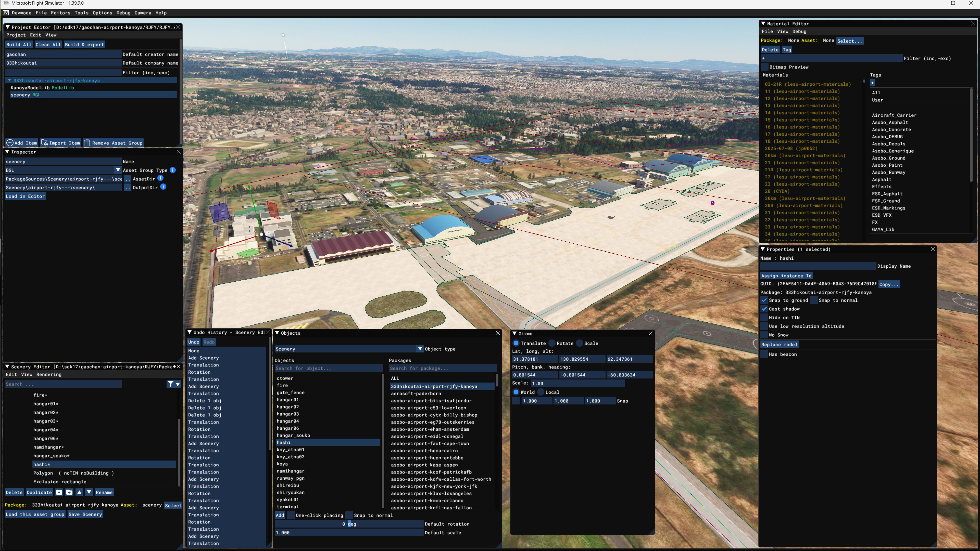Click Build All button
The height and width of the screenshot is (551, 980).
click(x=19, y=44)
